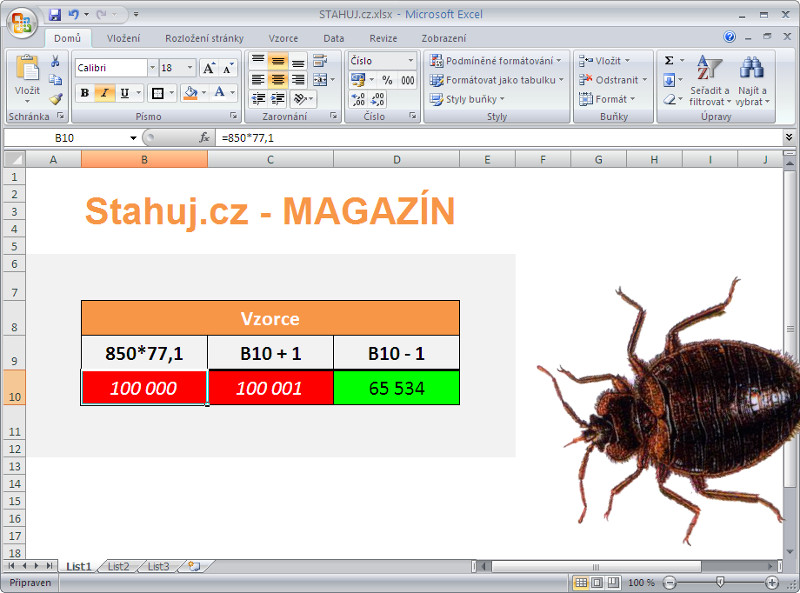Adjust the zoom slider handle
800x593 pixels.
coord(720,582)
